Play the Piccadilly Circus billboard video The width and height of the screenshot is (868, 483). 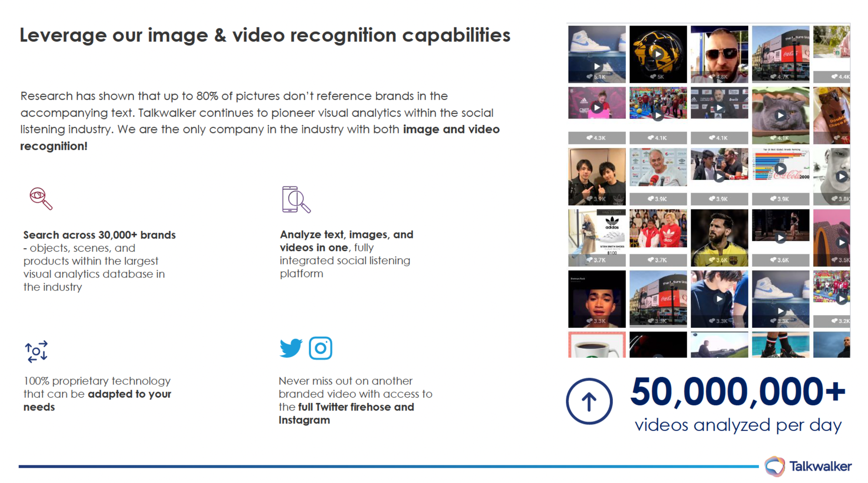click(780, 53)
